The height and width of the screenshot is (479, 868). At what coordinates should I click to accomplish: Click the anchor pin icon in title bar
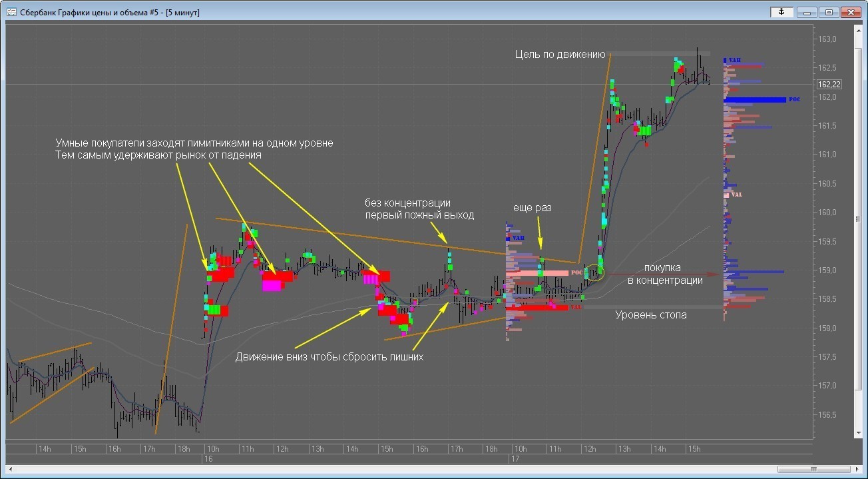(781, 12)
